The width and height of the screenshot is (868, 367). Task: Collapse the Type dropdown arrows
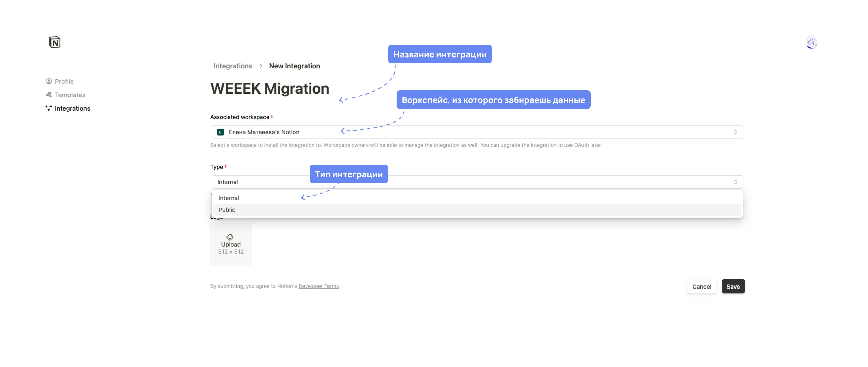(735, 182)
